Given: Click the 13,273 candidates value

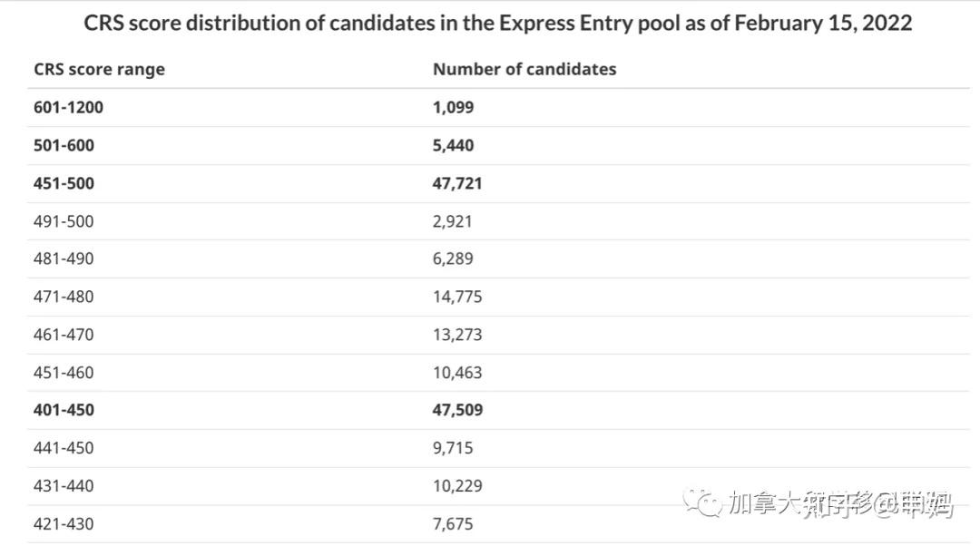Looking at the screenshot, I should pos(457,335).
